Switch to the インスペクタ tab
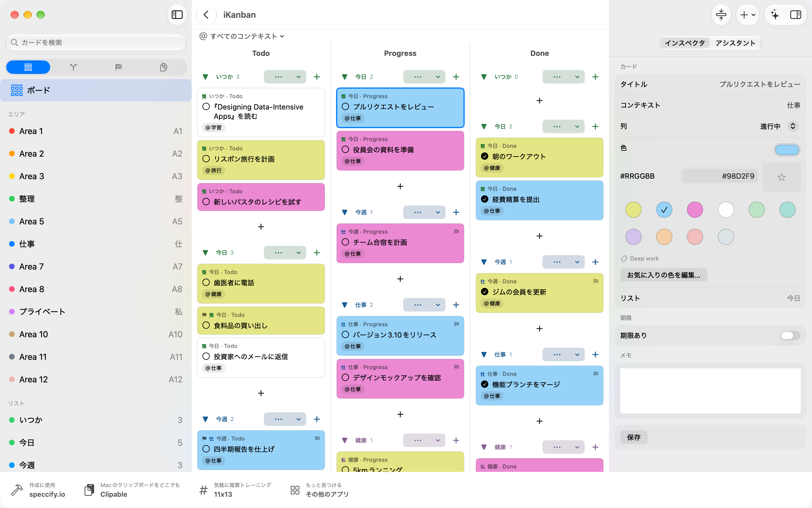812x508 pixels. 685,43
